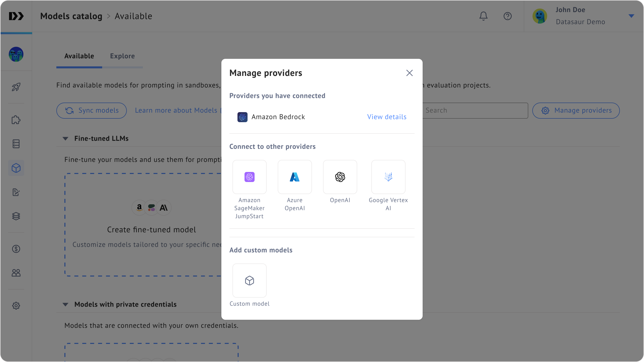Collapse Models with private credentials section
The height and width of the screenshot is (362, 644).
click(x=65, y=304)
